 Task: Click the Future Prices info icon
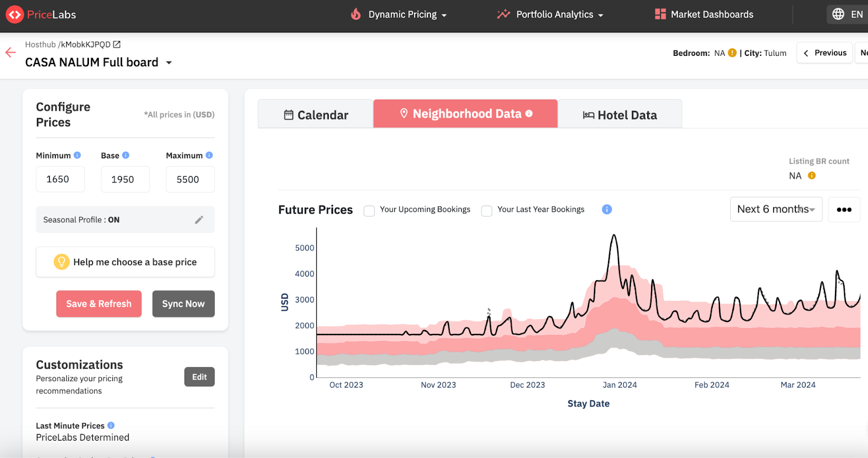click(x=607, y=209)
